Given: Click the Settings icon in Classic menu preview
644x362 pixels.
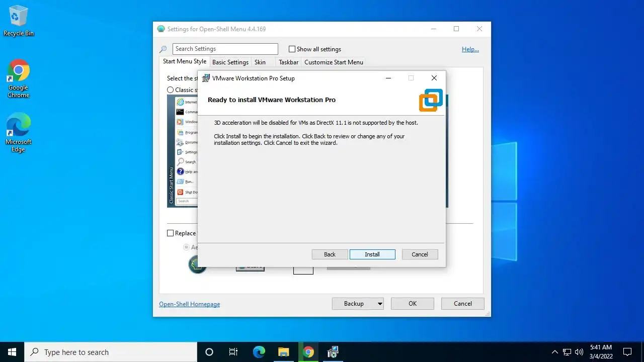Looking at the screenshot, I should tap(180, 152).
